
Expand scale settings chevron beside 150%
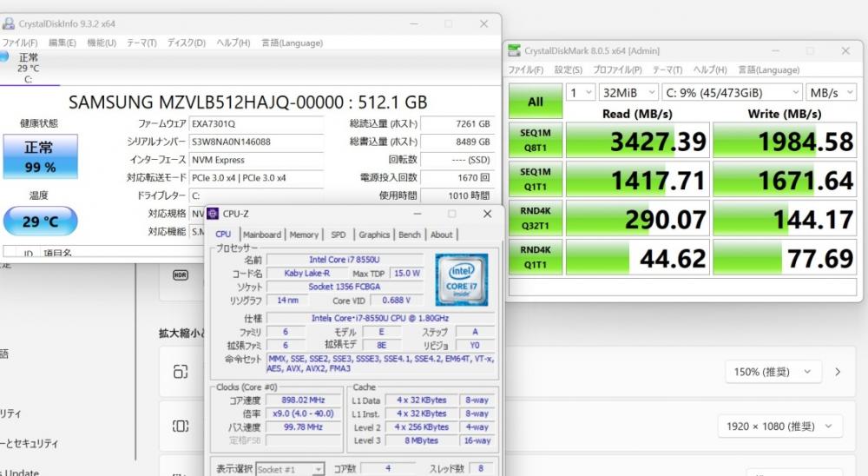[838, 372]
